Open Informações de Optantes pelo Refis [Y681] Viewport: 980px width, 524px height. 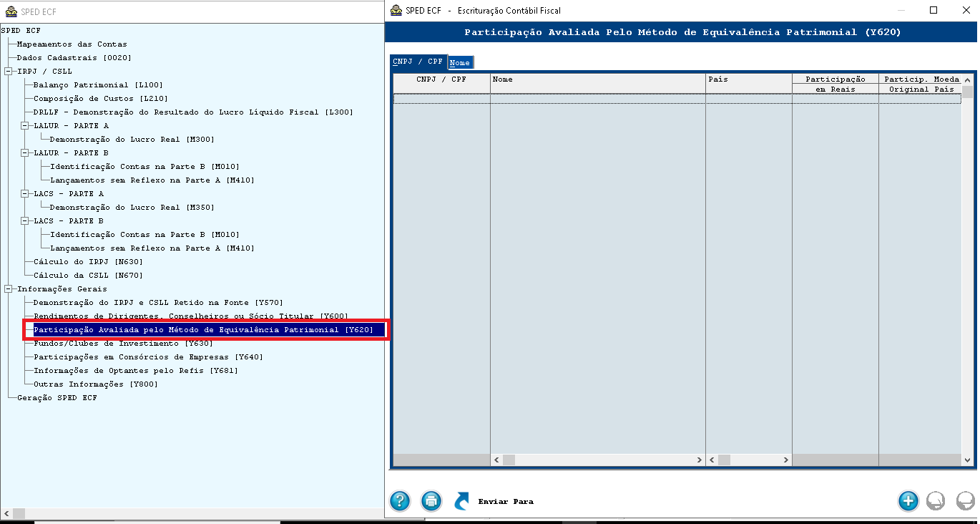point(135,371)
